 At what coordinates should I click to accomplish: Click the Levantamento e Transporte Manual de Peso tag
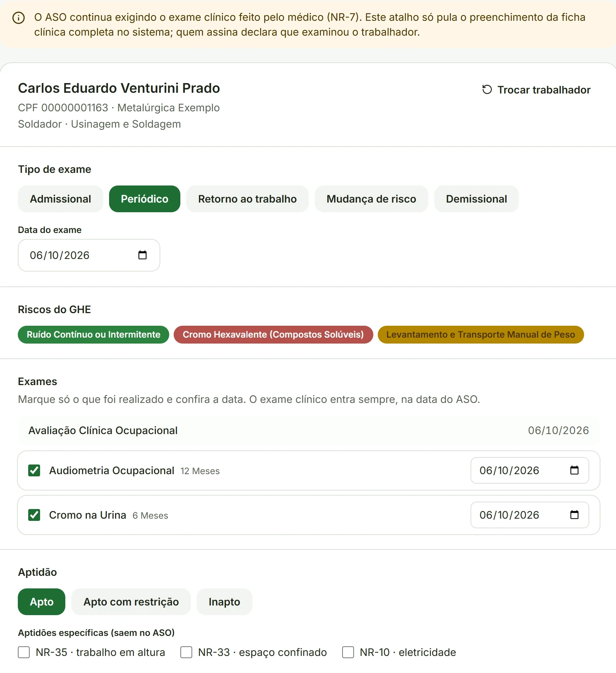(x=481, y=335)
